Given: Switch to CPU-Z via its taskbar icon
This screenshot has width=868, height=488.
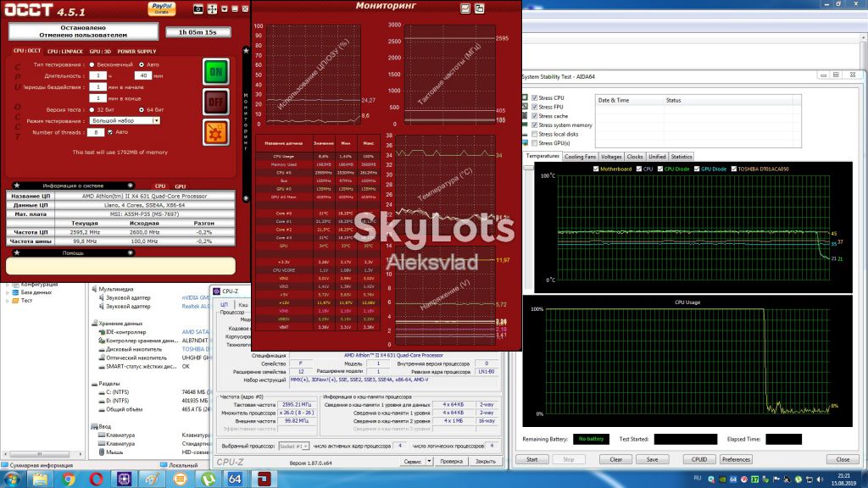Looking at the screenshot, I should (x=124, y=479).
